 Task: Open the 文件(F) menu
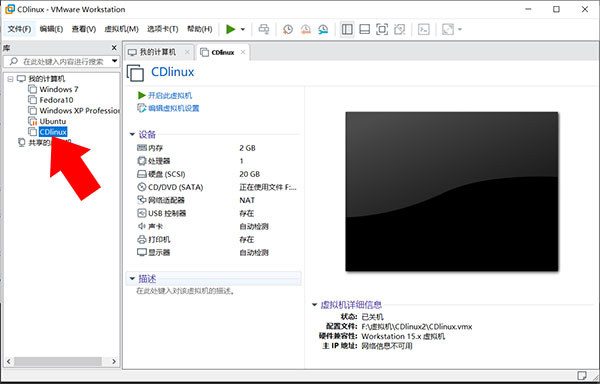click(19, 29)
